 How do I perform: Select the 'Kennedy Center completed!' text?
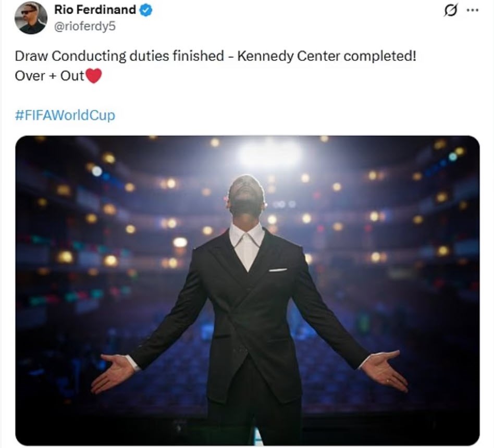326,56
